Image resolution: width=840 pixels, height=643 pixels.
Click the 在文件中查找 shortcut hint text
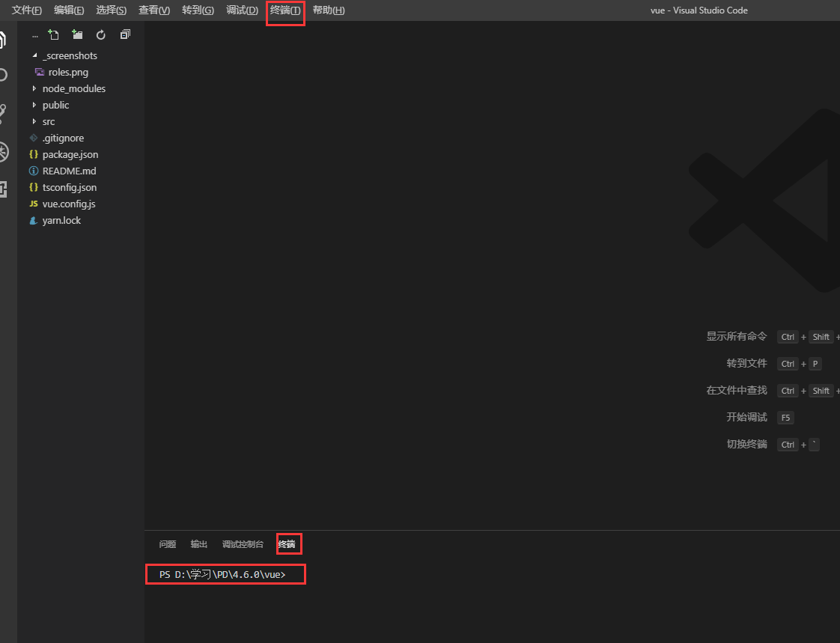737,390
